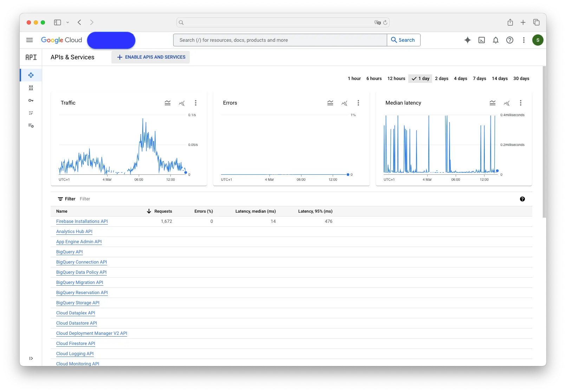The image size is (566, 392).
Task: Open the notifications bell
Action: [496, 40]
